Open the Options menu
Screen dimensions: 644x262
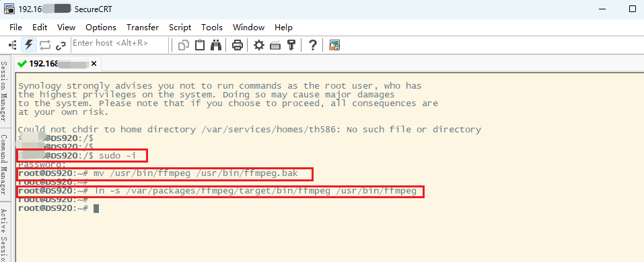coord(101,28)
